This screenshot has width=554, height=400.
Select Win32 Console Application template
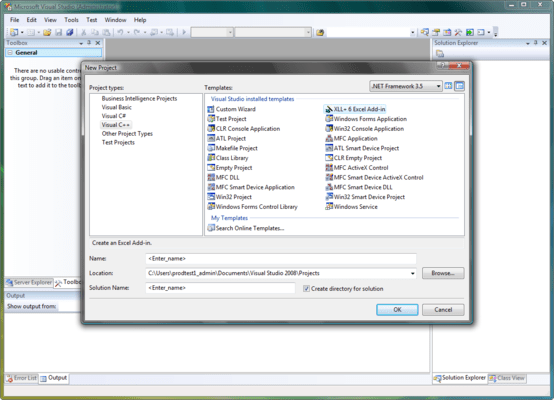365,129
